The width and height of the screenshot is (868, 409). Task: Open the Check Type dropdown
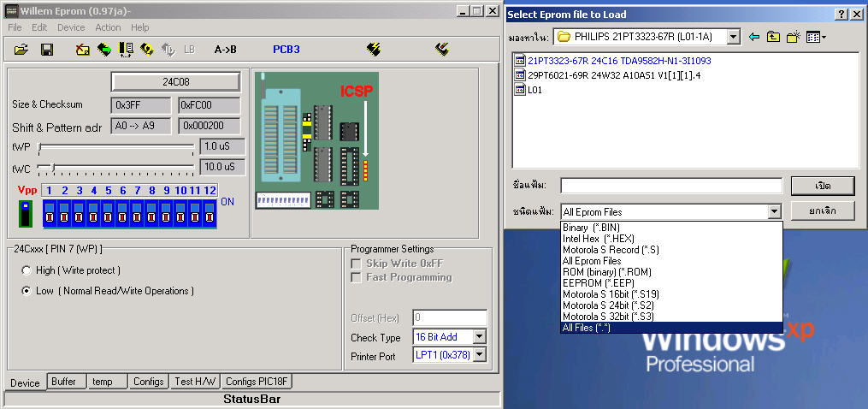click(x=480, y=336)
